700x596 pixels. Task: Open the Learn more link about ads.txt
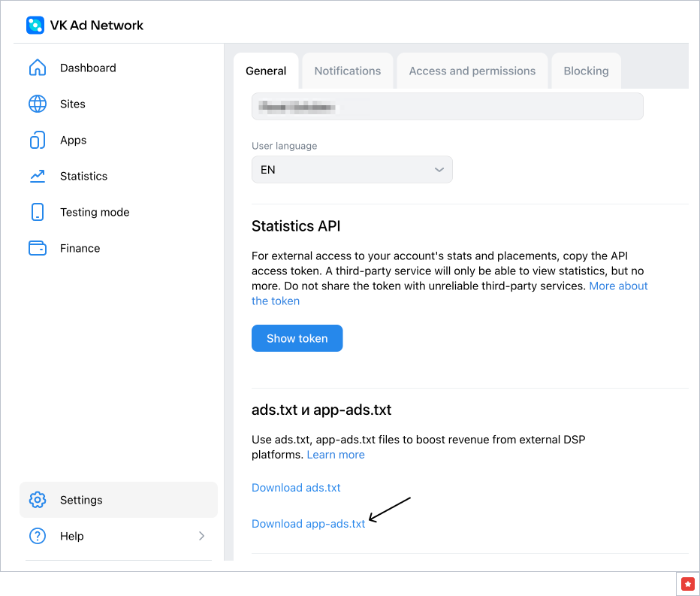(336, 455)
